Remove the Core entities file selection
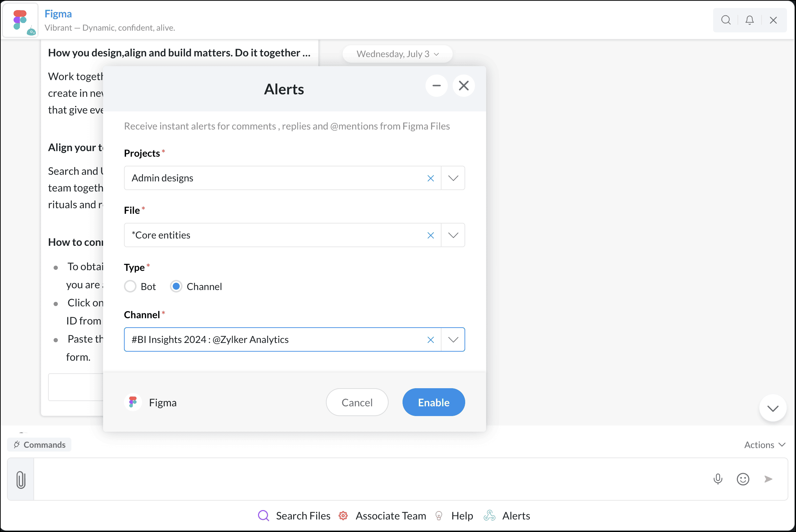The image size is (796, 532). (x=430, y=235)
